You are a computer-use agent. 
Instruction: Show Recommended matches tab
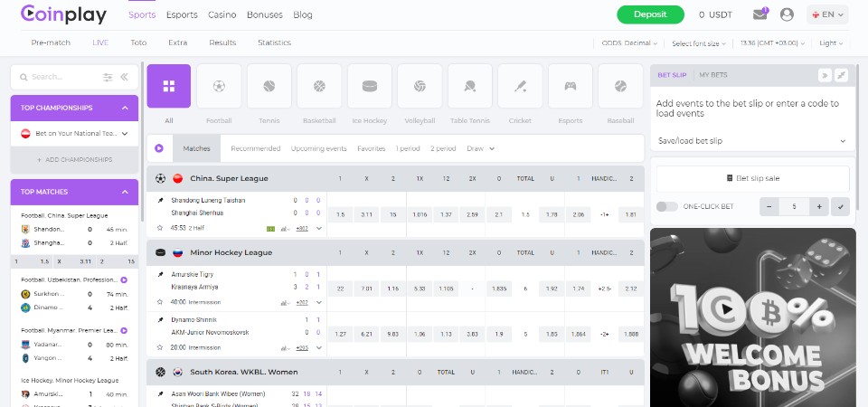coord(256,148)
